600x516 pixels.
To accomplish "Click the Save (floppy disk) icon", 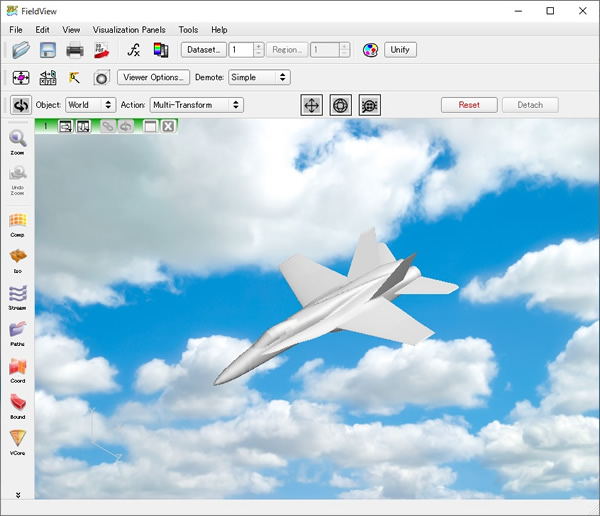I will [47, 50].
